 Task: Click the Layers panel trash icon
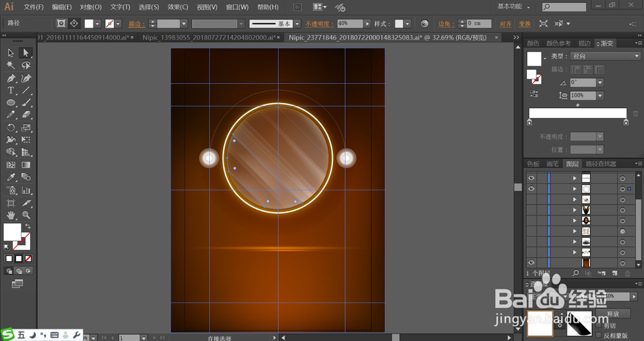[627, 273]
